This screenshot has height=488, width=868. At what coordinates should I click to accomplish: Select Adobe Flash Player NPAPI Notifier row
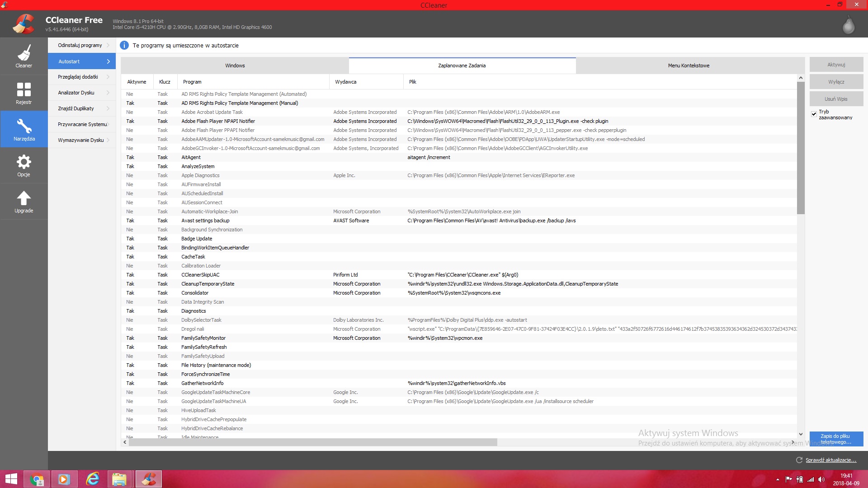tap(459, 121)
